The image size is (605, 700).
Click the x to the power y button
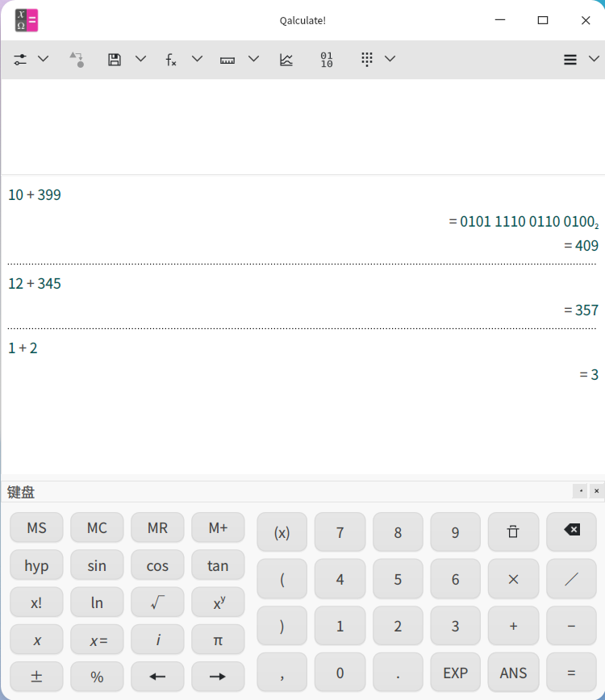[218, 602]
